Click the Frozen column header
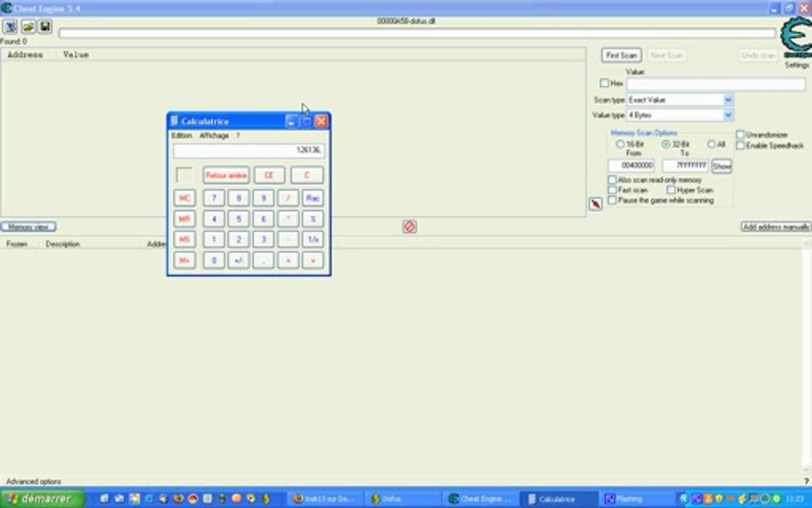 (16, 244)
